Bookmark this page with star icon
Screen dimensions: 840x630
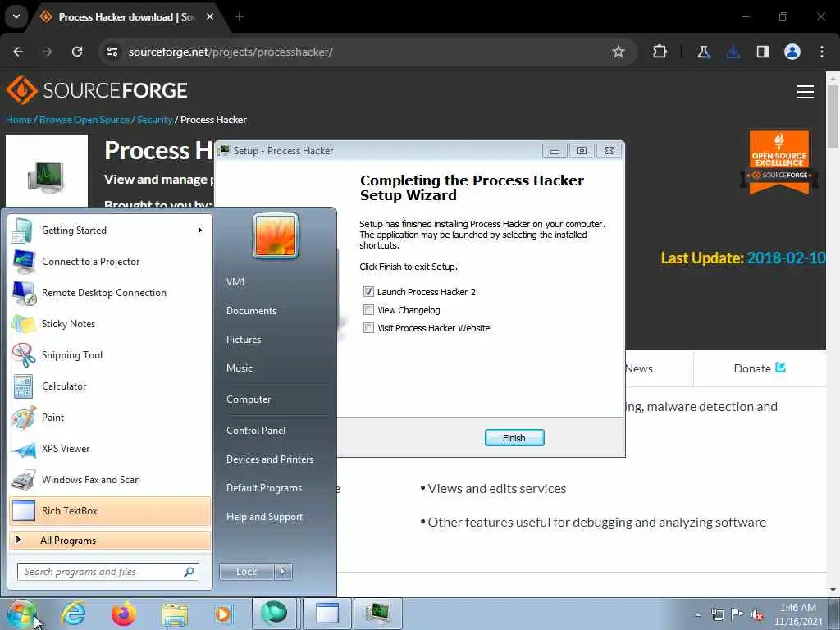click(619, 52)
